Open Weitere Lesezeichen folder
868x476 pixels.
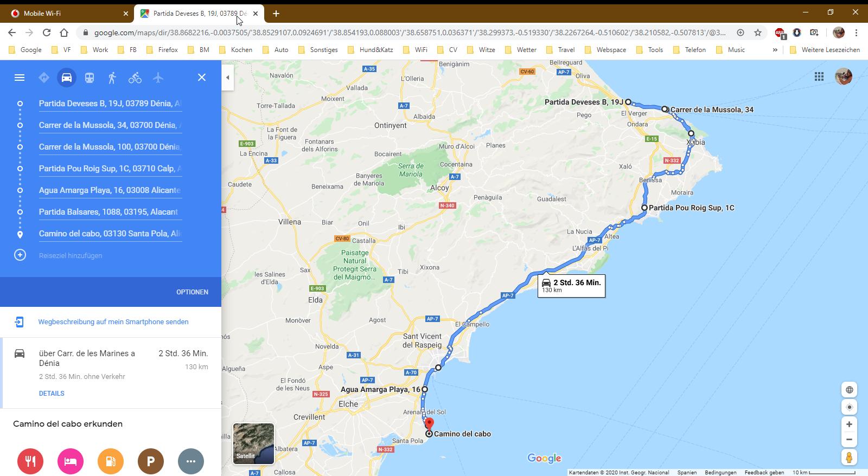click(x=825, y=49)
